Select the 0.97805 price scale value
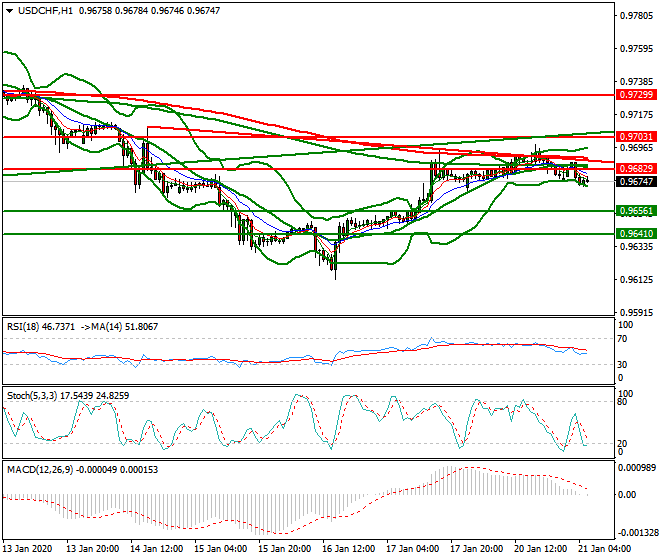660x560 pixels. [x=637, y=16]
